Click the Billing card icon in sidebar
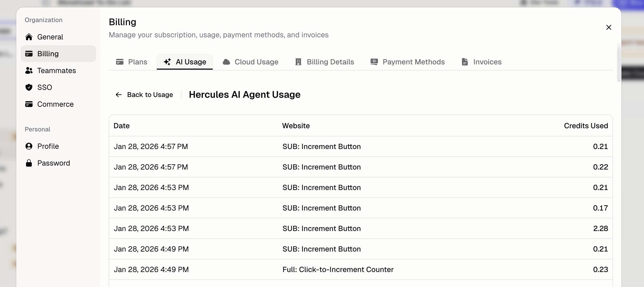644x287 pixels. click(x=29, y=54)
